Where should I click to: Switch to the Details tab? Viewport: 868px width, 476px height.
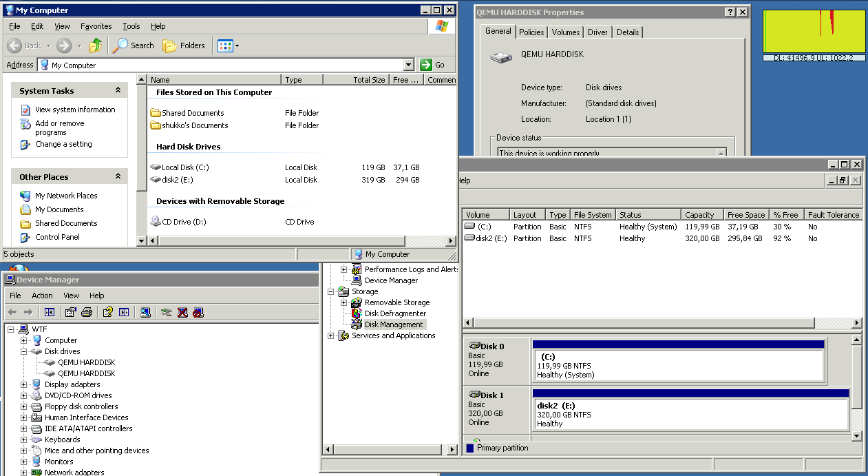[628, 32]
